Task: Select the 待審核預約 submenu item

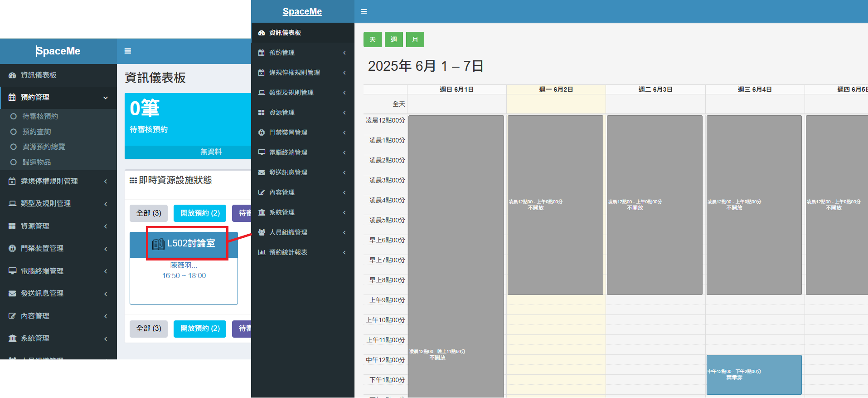Action: (x=40, y=117)
